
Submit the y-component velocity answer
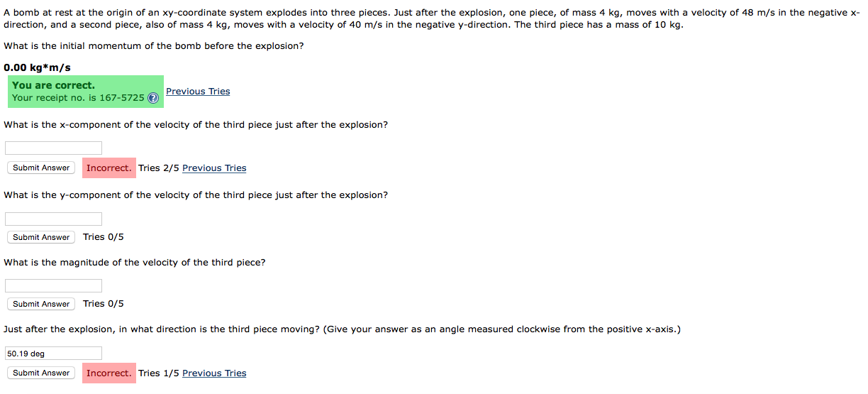click(41, 237)
